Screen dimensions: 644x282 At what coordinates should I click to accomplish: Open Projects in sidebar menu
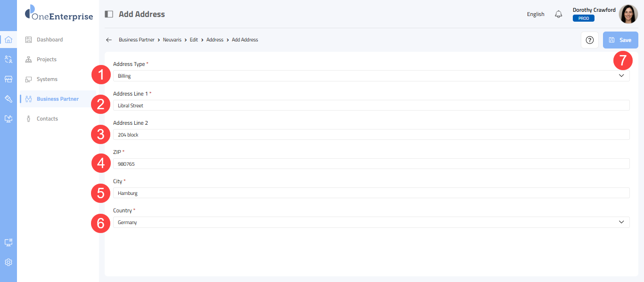(46, 59)
